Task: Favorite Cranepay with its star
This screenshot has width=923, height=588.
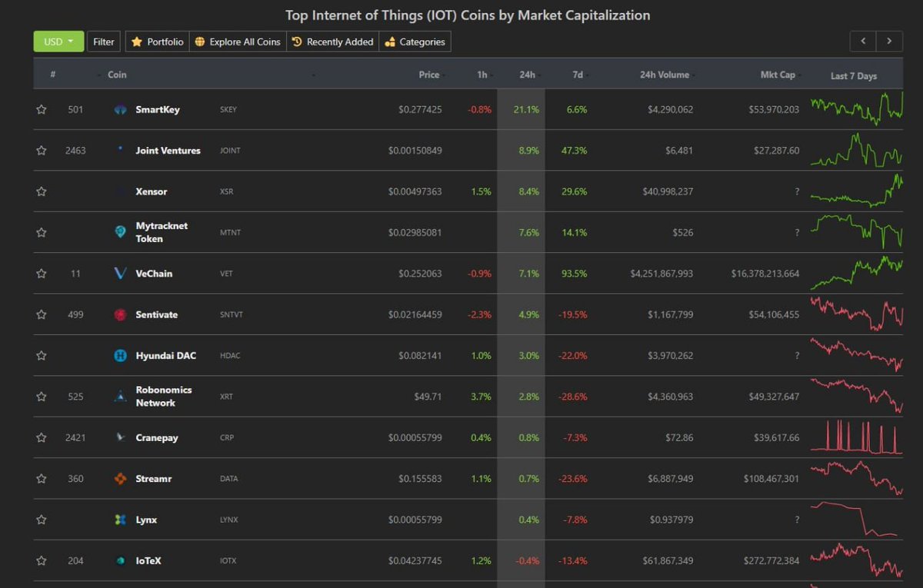Action: coord(42,437)
